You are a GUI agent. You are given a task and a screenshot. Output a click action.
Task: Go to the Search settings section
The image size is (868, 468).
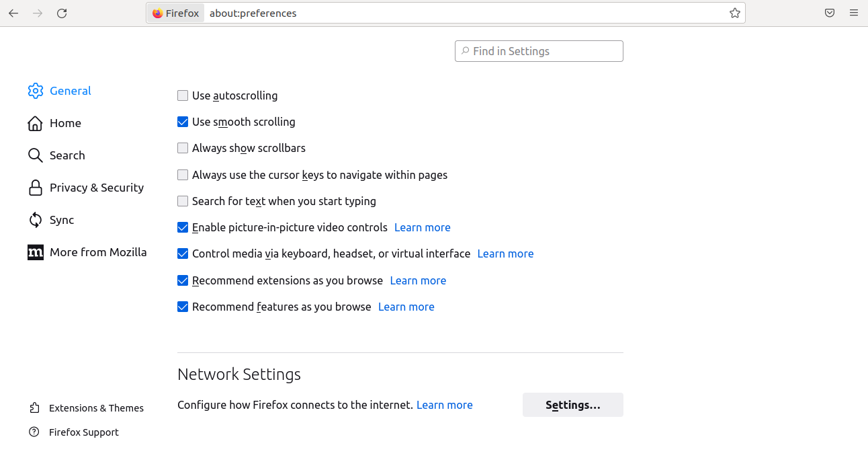click(x=67, y=155)
